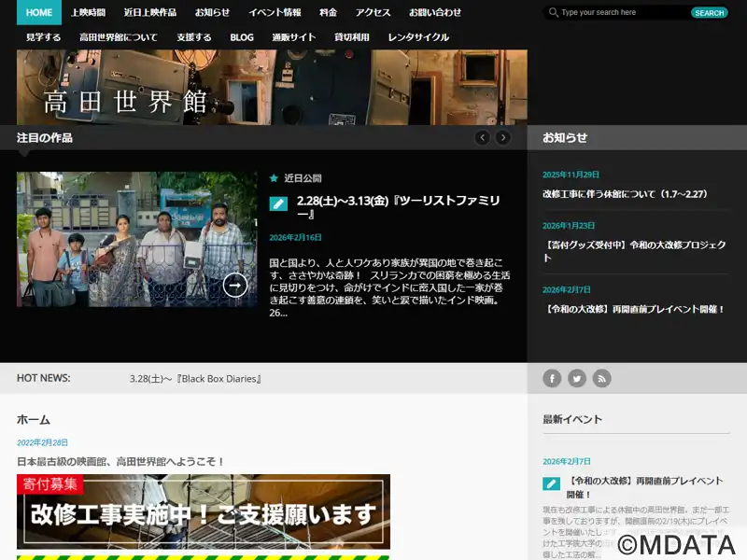Click the 改修工事実施中 donation banner image

pos(204,511)
